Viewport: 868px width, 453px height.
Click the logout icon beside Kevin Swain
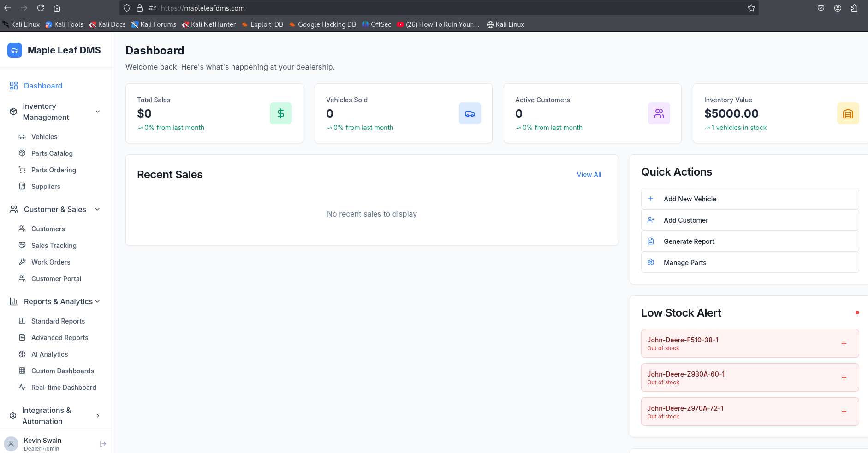tap(103, 444)
